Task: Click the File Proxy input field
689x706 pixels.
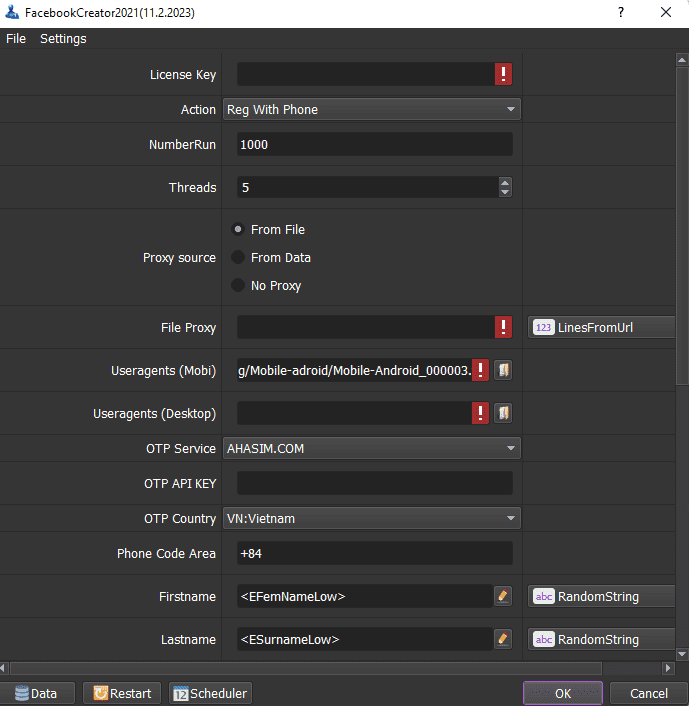Action: point(366,327)
